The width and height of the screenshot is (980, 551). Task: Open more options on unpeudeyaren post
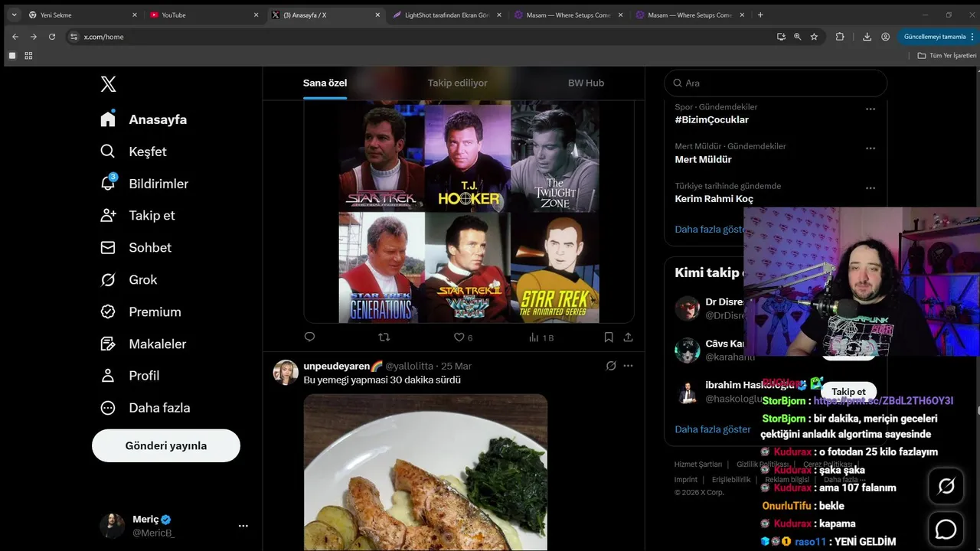pos(629,366)
